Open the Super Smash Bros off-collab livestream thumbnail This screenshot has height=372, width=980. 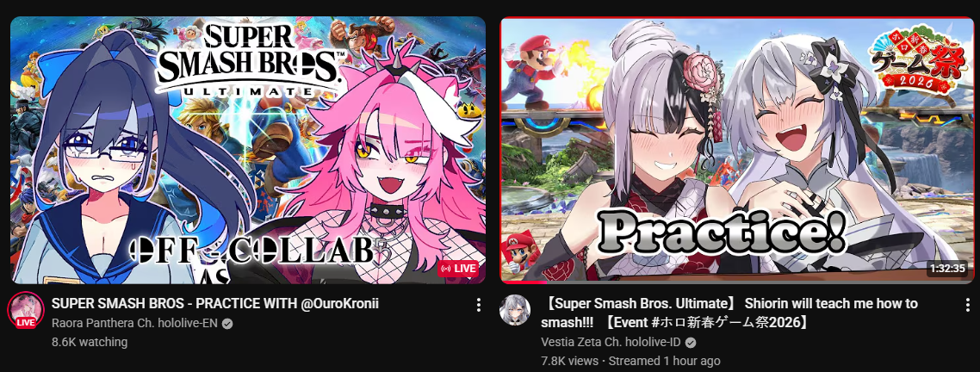point(248,150)
